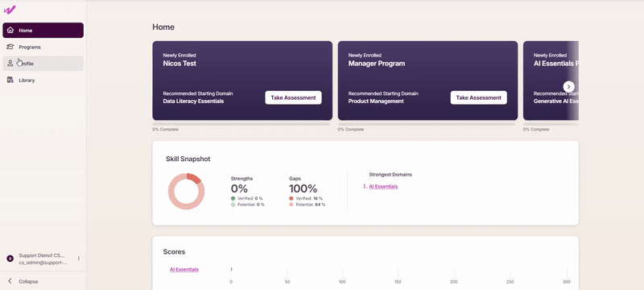Click the Profile person icon
This screenshot has height=290, width=644.
pos(10,64)
